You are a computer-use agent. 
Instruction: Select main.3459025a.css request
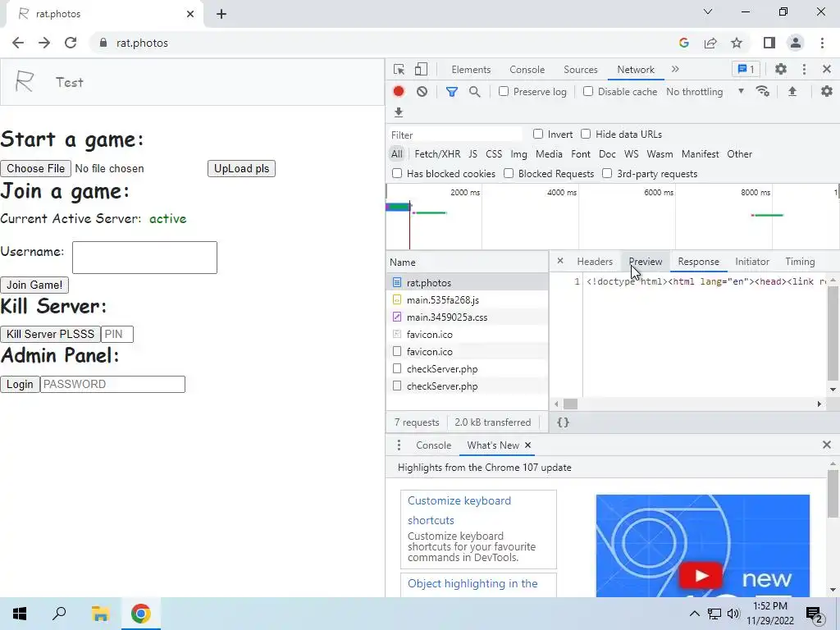pyautogui.click(x=467, y=317)
